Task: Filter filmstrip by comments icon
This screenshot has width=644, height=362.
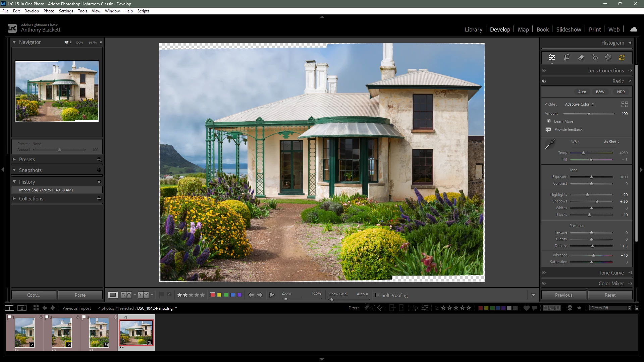Action: point(535,308)
